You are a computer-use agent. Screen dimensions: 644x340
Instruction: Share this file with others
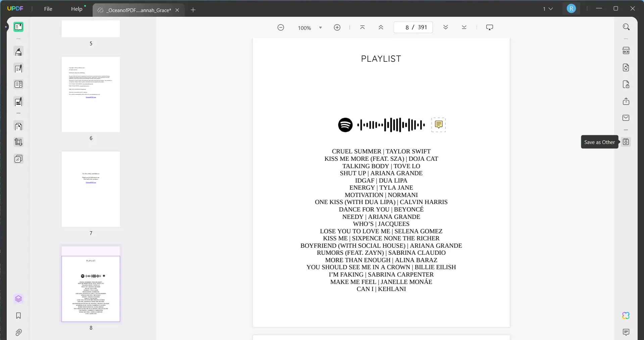click(x=626, y=101)
